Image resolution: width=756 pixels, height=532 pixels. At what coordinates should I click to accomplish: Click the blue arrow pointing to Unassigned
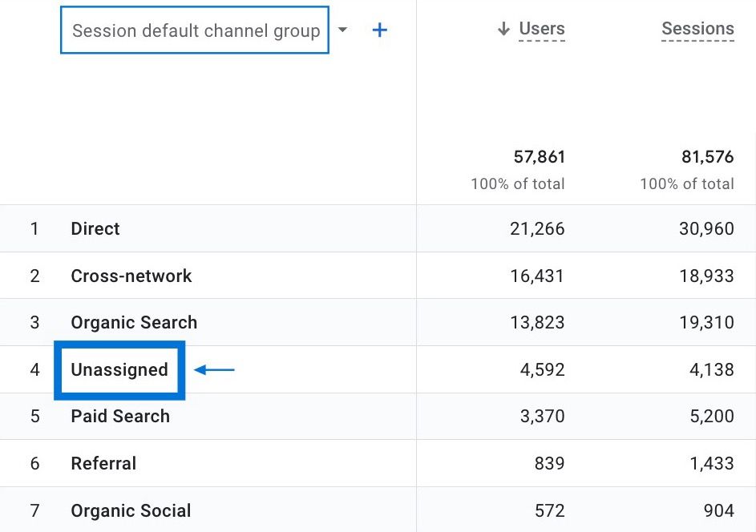tap(214, 370)
